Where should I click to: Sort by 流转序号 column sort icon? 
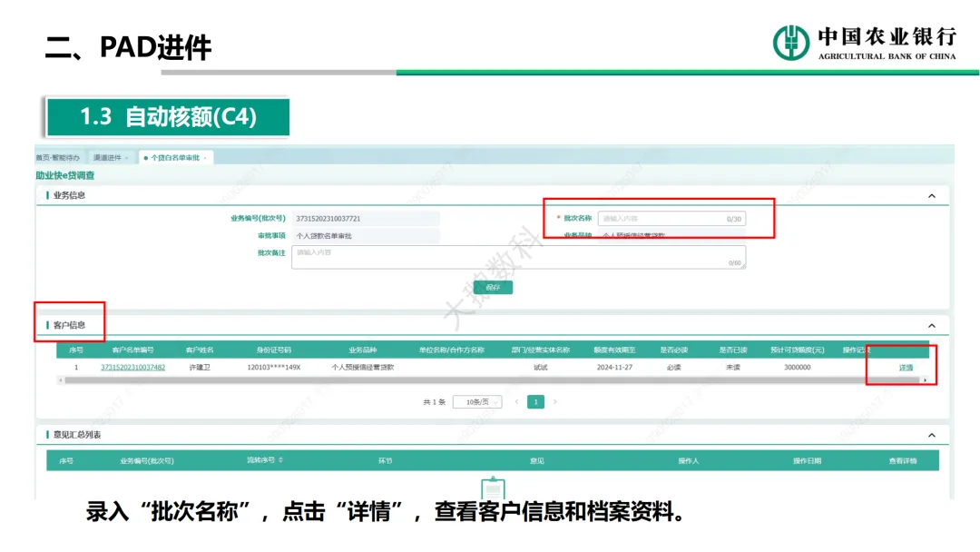280,461
